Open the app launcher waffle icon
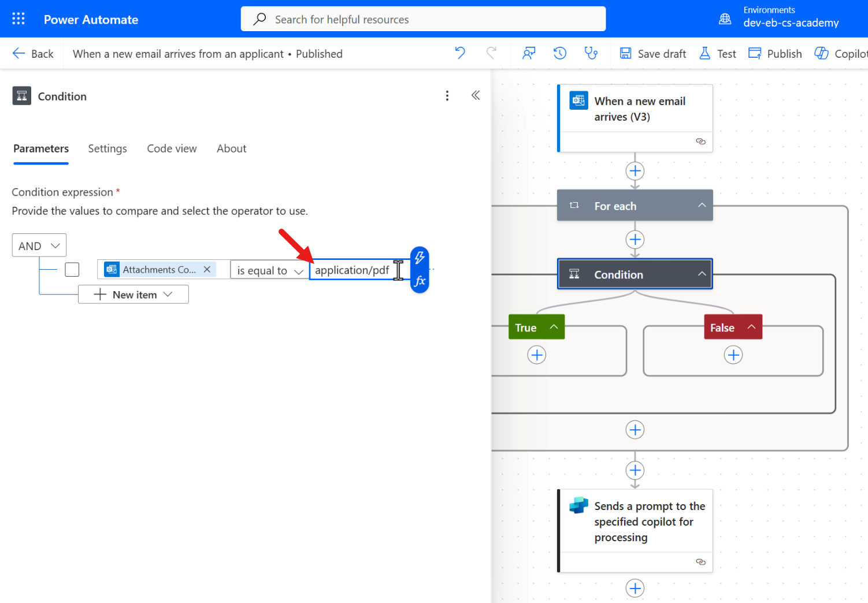 point(18,19)
